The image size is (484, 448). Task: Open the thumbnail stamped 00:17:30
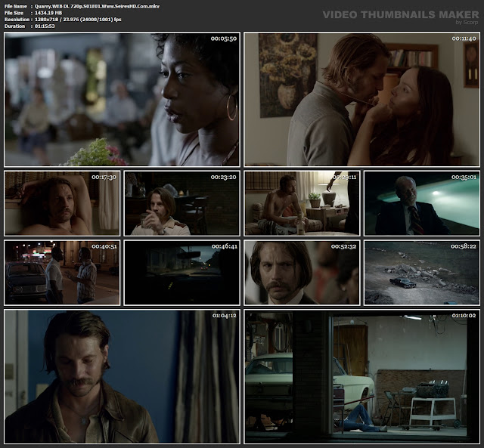62,203
